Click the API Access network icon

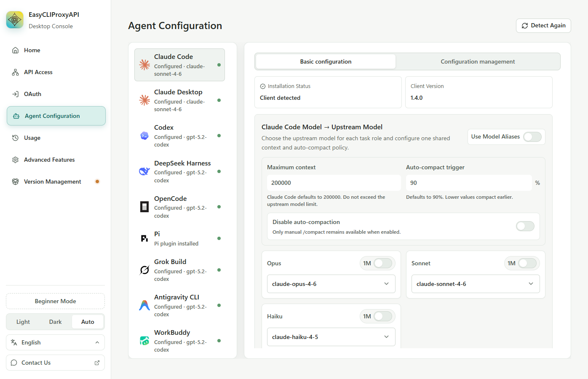tap(16, 72)
